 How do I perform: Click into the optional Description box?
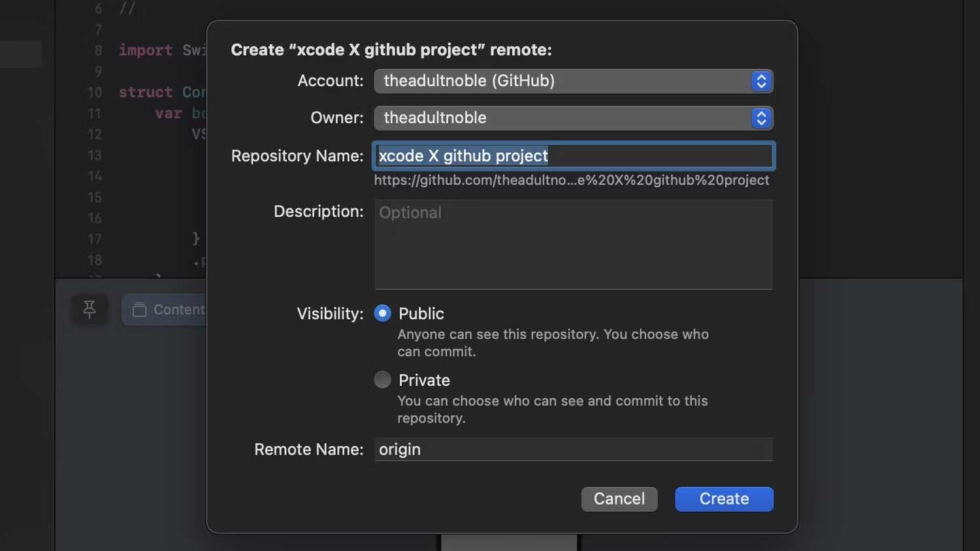click(x=574, y=245)
